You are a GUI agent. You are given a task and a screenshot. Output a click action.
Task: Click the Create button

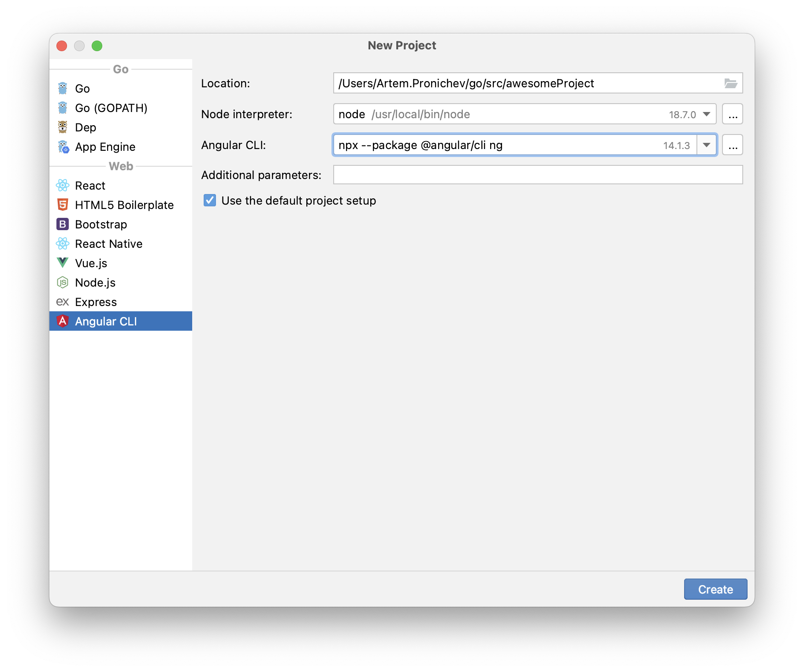click(715, 589)
